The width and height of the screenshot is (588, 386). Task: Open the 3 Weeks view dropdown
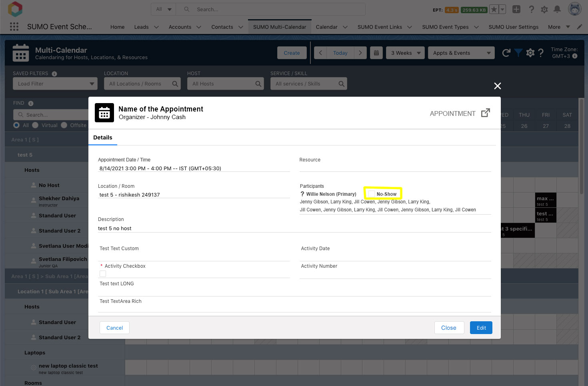point(405,53)
